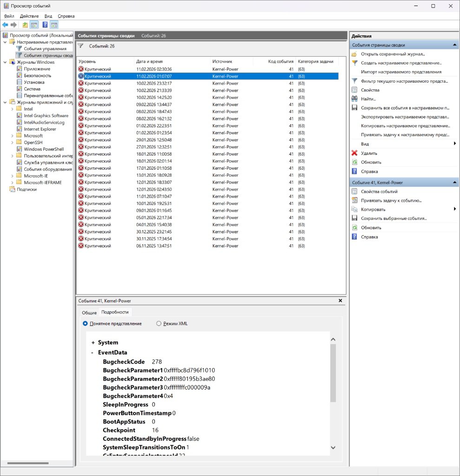Toggle the Actions pane toolbar icon
Viewport: 460px width, 476px height.
(x=54, y=25)
